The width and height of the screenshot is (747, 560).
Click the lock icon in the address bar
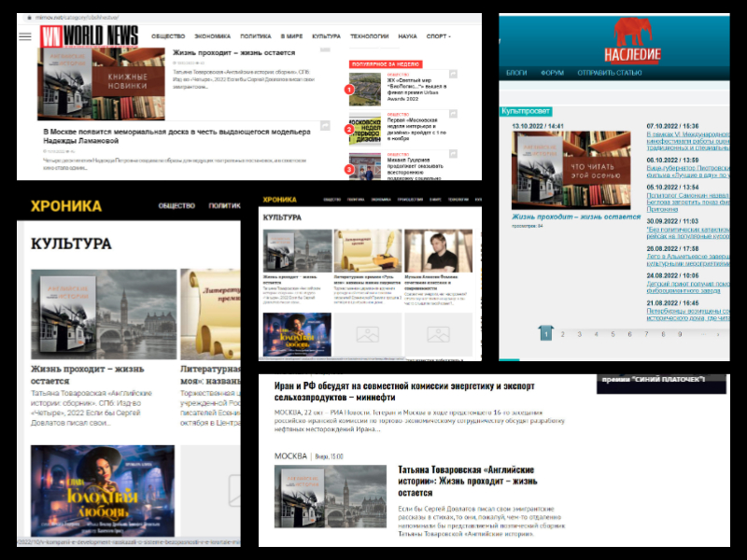pos(29,18)
